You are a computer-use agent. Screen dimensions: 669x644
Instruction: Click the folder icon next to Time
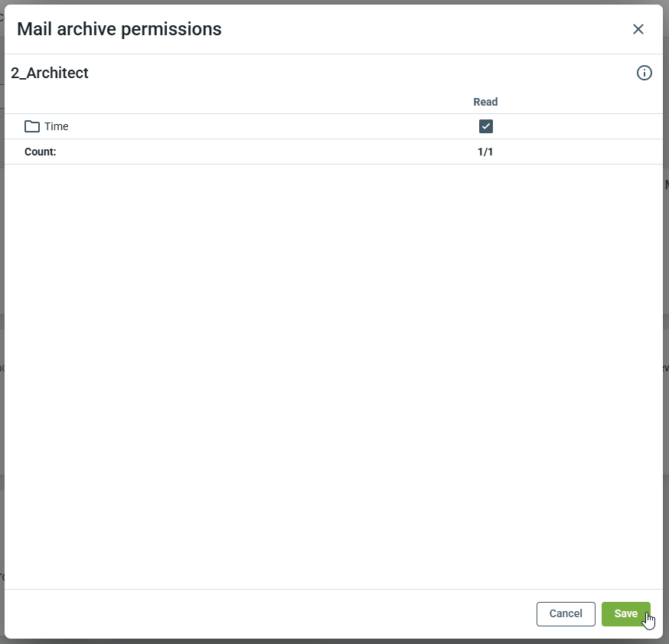32,126
